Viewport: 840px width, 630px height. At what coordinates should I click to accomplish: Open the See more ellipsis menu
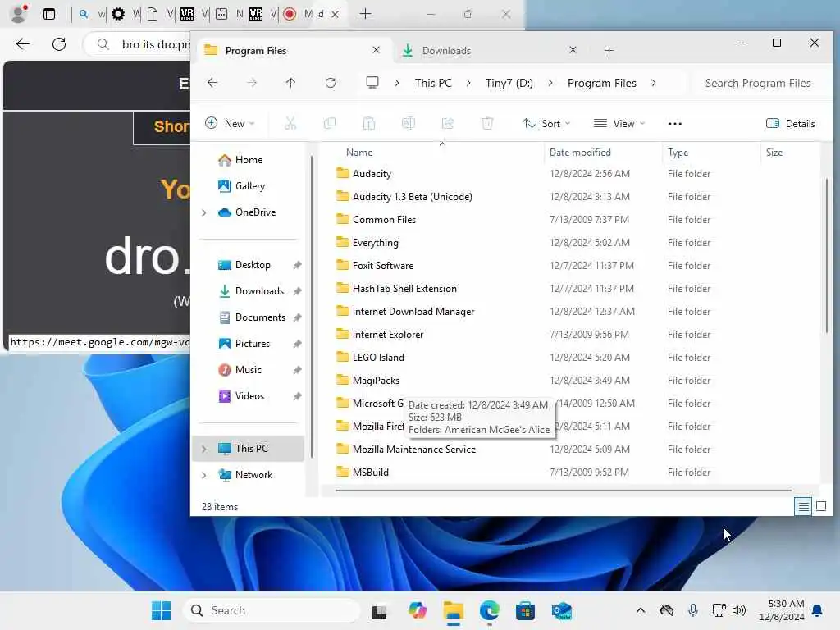point(675,124)
